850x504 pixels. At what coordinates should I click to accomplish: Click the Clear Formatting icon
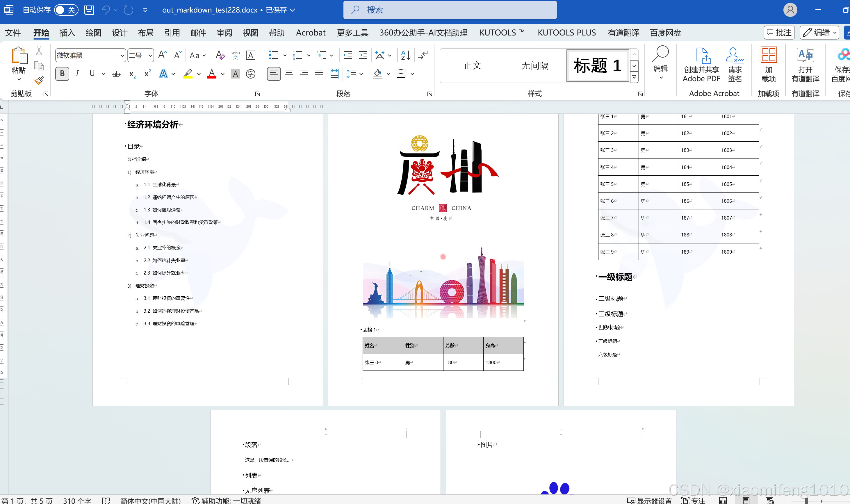point(220,55)
